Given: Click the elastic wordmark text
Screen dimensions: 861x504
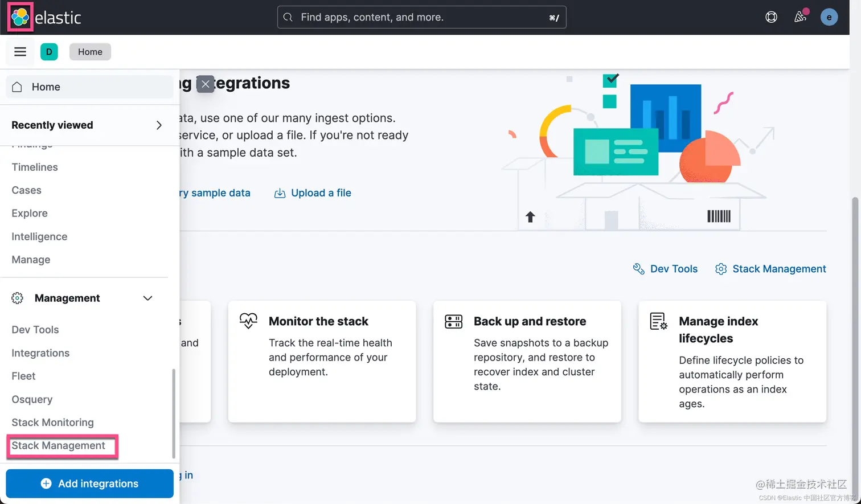Looking at the screenshot, I should (58, 18).
